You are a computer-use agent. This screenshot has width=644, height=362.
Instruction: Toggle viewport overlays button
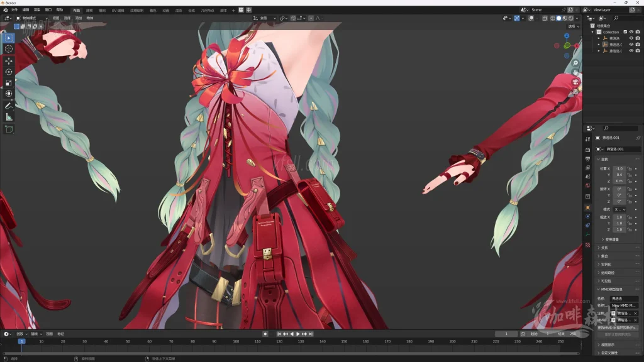(x=531, y=18)
